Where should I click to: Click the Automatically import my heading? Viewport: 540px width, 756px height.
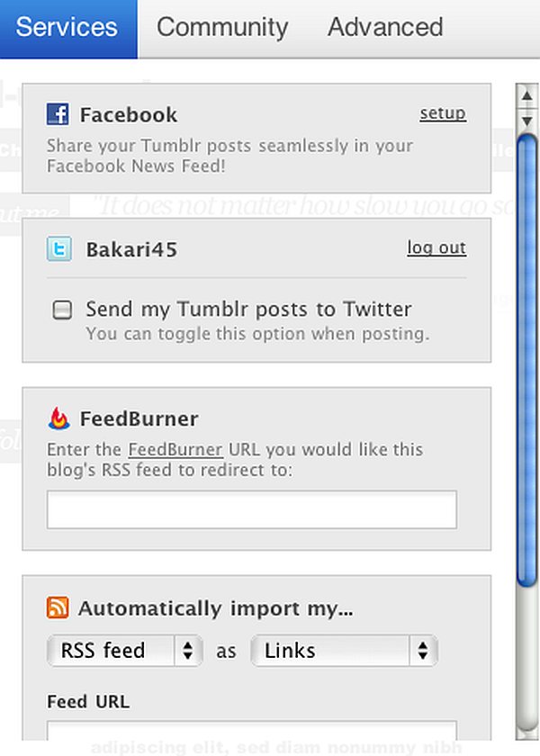coord(216,608)
